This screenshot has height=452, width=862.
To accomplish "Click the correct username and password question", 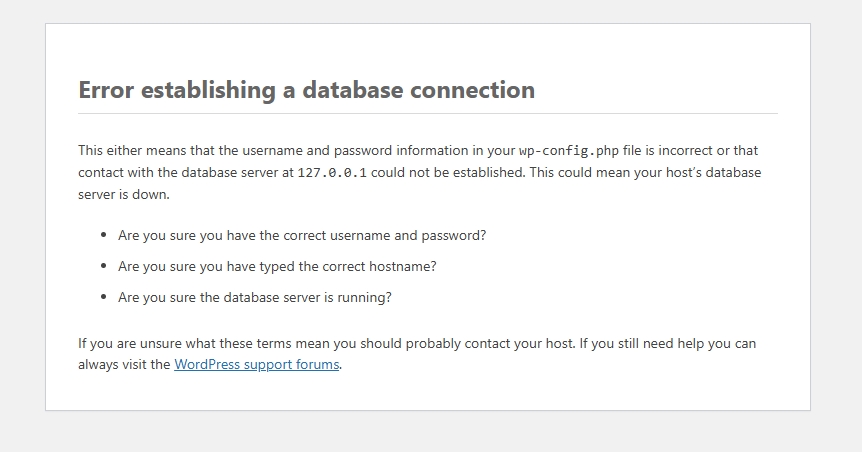I will tap(302, 236).
